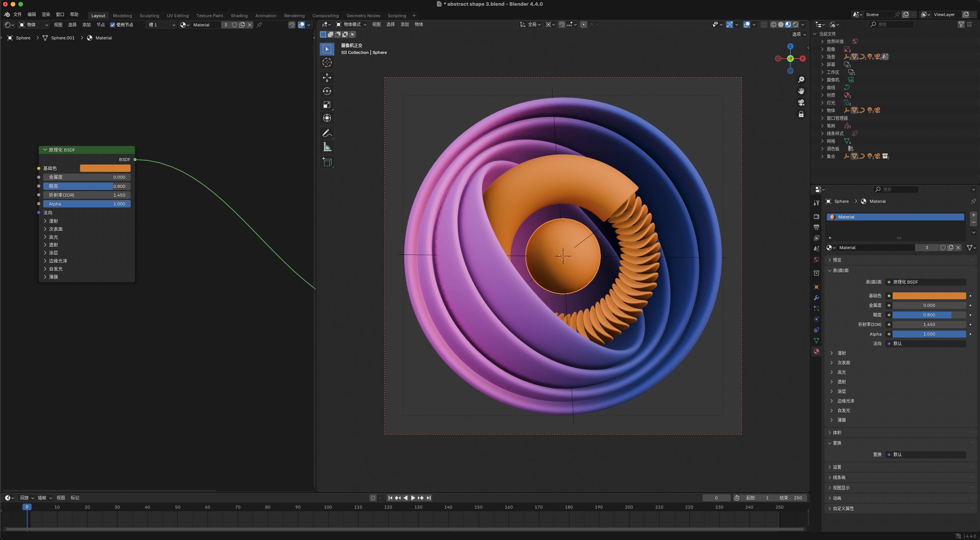Activate the 3D Cursor tool
Image resolution: width=980 pixels, height=540 pixels.
tap(327, 62)
